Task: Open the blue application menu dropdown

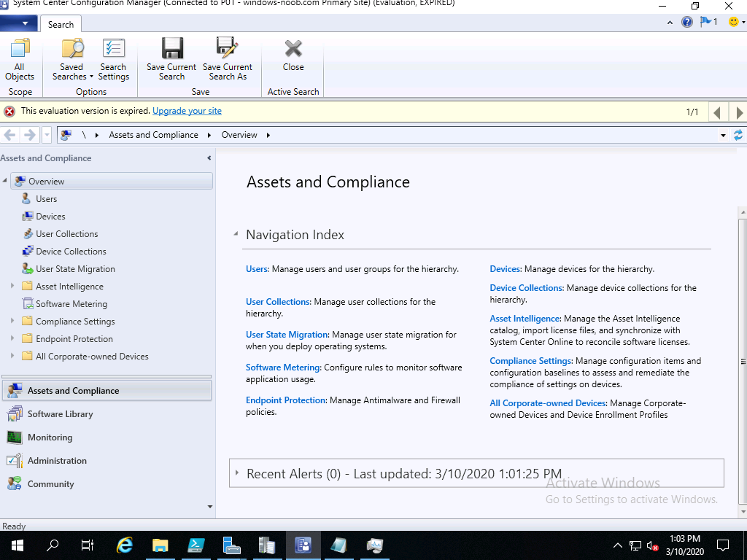Action: pyautogui.click(x=18, y=23)
